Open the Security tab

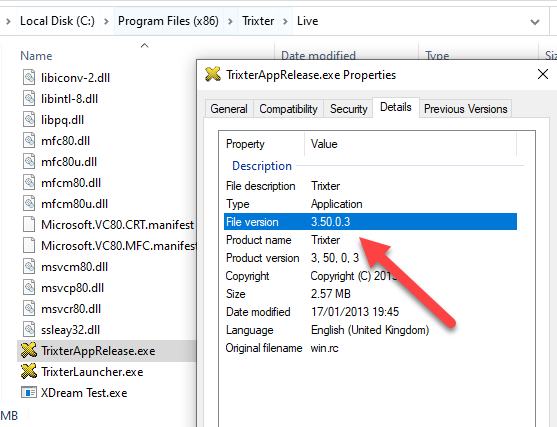click(348, 109)
